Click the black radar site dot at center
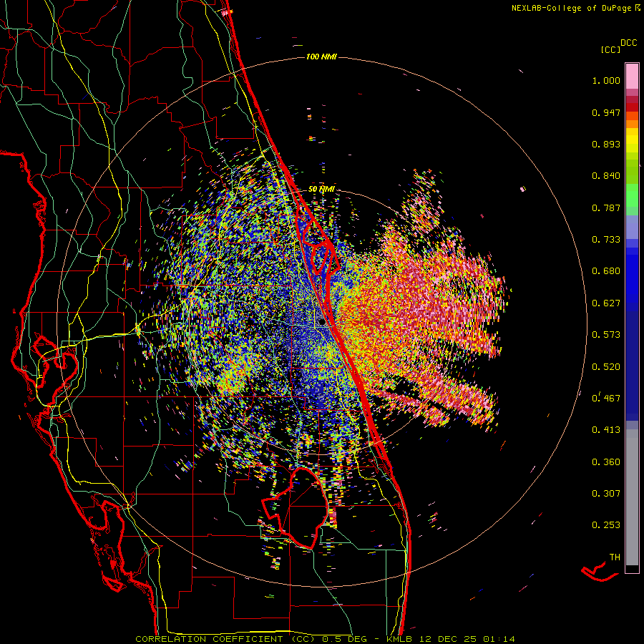 [321, 323]
